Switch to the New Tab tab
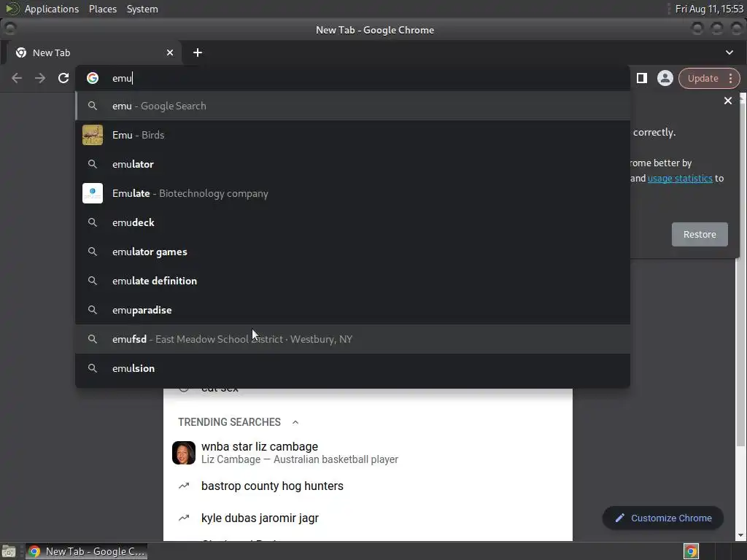747x560 pixels. pyautogui.click(x=94, y=52)
